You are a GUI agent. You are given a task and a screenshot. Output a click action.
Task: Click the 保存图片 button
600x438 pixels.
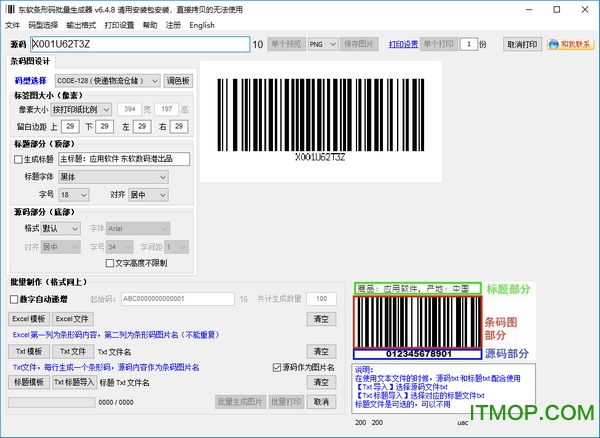[x=359, y=44]
